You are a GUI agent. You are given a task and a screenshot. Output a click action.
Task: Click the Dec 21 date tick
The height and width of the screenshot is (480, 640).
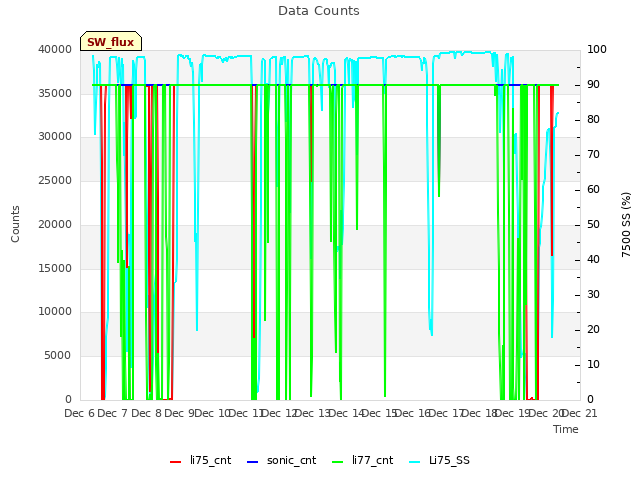point(579,413)
